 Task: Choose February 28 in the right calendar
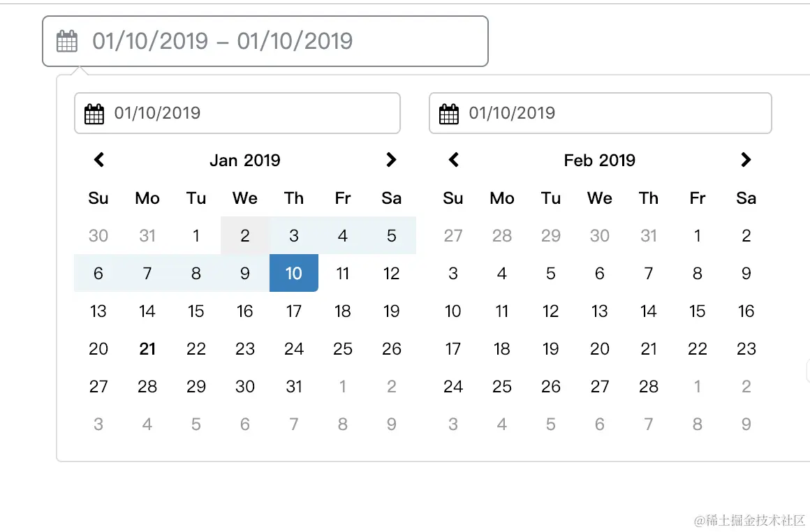pos(648,386)
